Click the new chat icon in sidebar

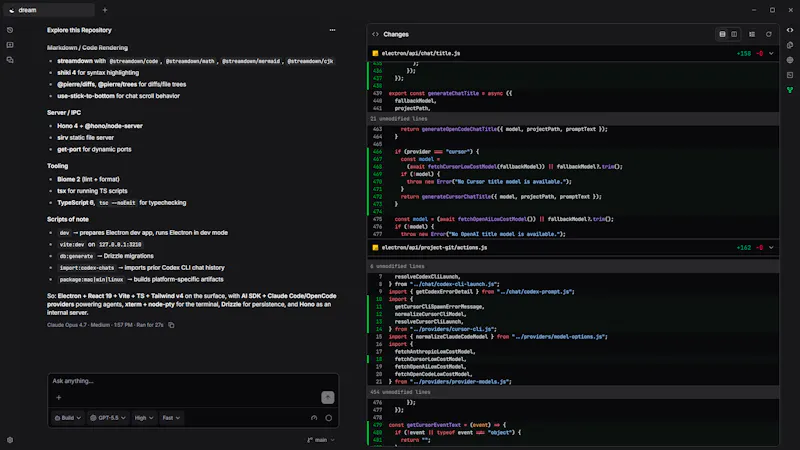pos(10,45)
